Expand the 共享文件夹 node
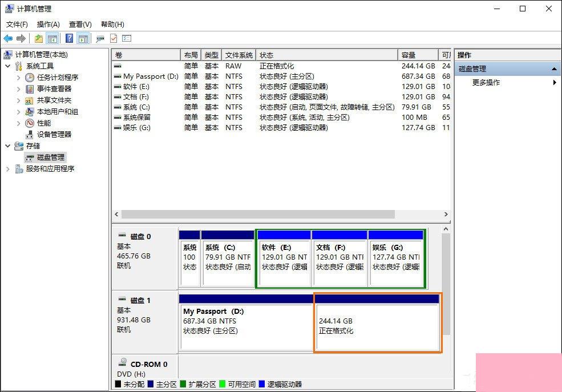562x392 pixels. point(19,100)
